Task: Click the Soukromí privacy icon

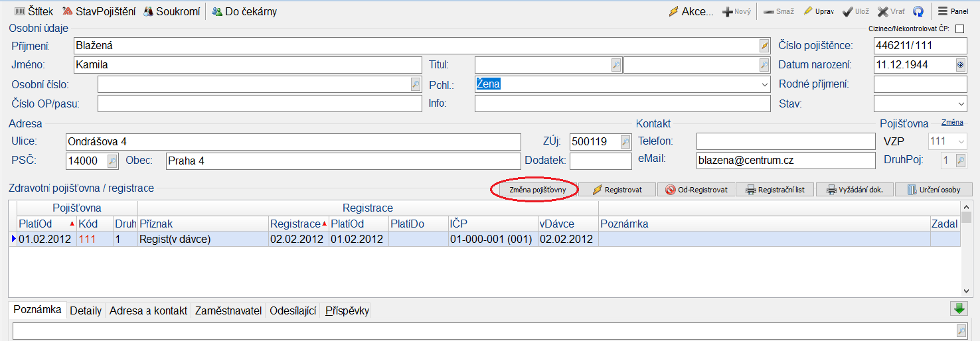Action: point(148,11)
